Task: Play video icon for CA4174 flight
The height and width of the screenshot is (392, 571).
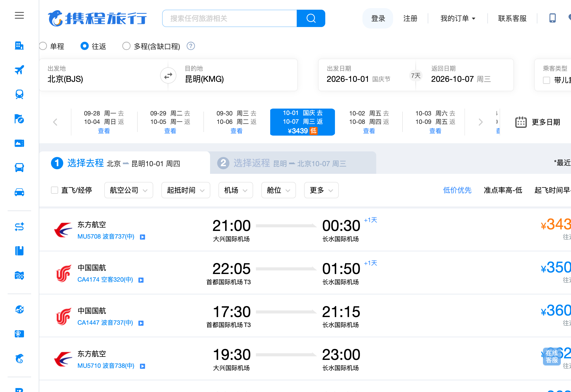Action: click(141, 280)
